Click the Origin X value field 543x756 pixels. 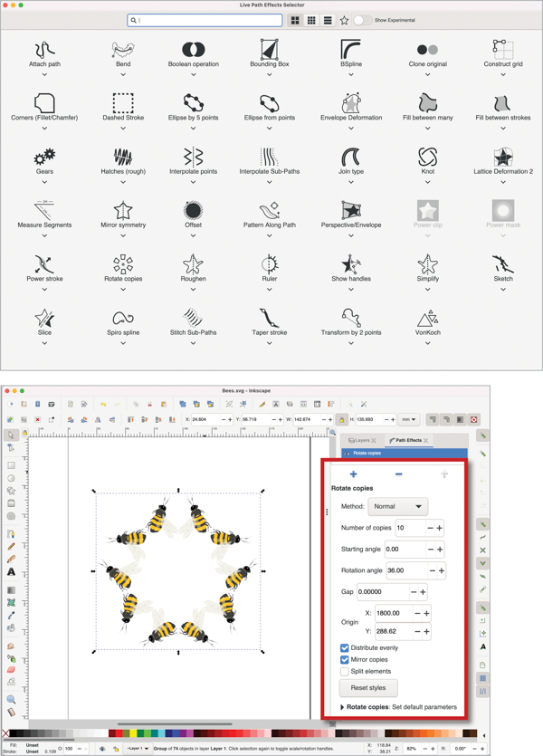[394, 613]
